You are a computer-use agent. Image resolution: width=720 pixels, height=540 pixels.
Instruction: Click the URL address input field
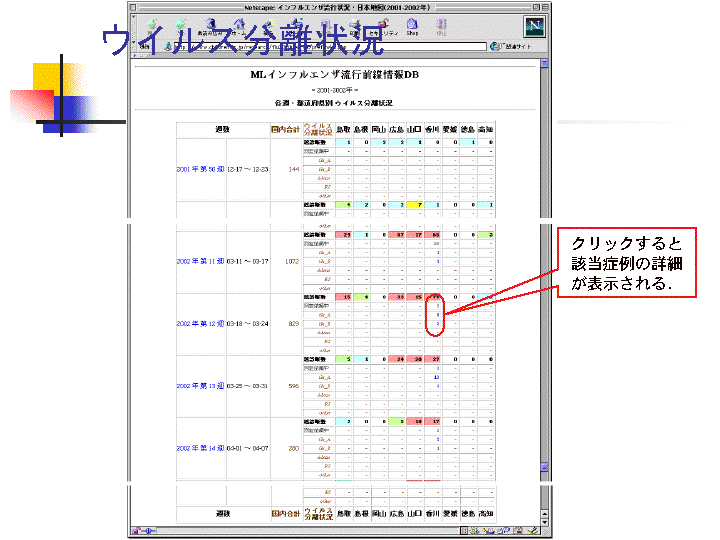point(330,45)
